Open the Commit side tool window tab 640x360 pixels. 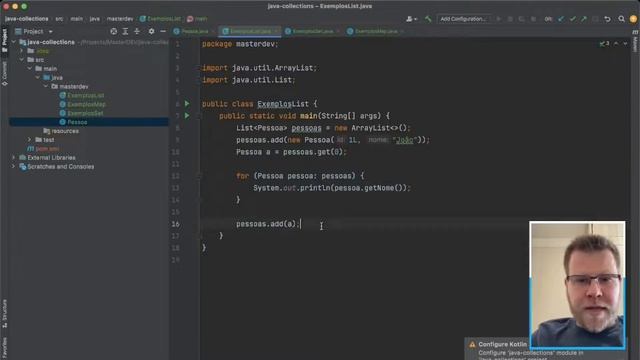(x=4, y=73)
